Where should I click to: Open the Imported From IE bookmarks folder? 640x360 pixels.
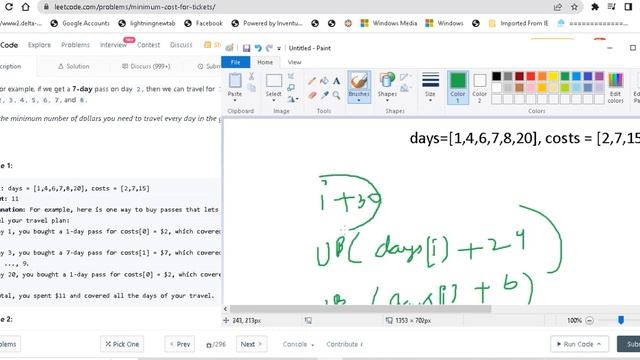click(518, 23)
